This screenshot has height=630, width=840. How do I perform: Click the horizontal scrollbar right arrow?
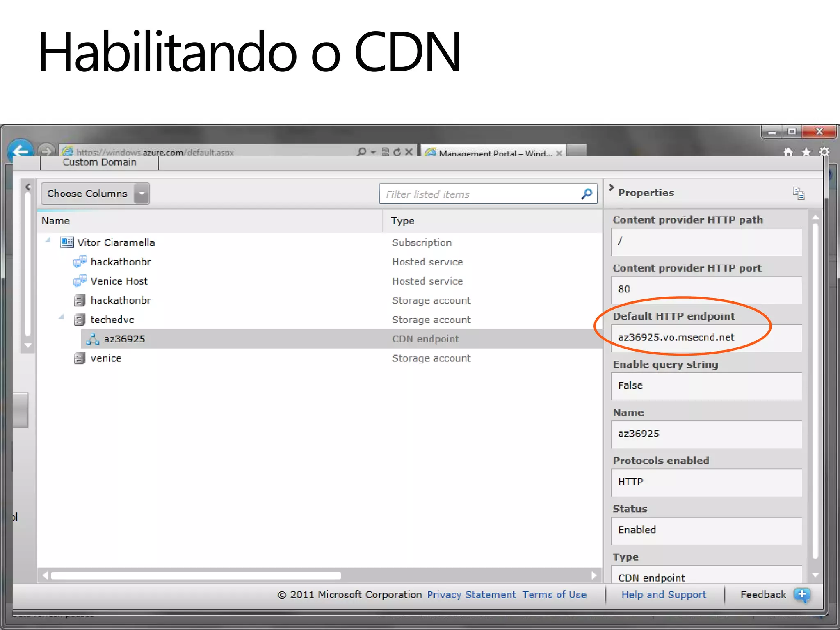tap(593, 575)
